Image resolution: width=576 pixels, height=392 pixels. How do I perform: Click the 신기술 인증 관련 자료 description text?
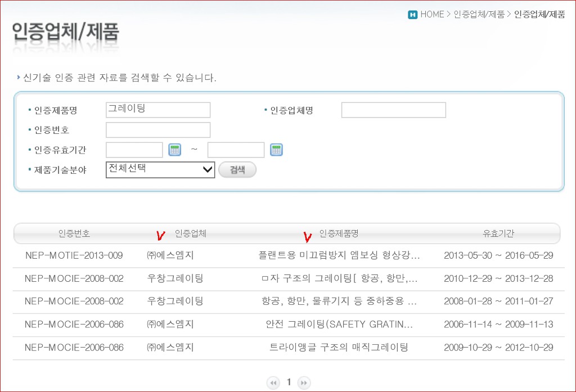tap(120, 78)
